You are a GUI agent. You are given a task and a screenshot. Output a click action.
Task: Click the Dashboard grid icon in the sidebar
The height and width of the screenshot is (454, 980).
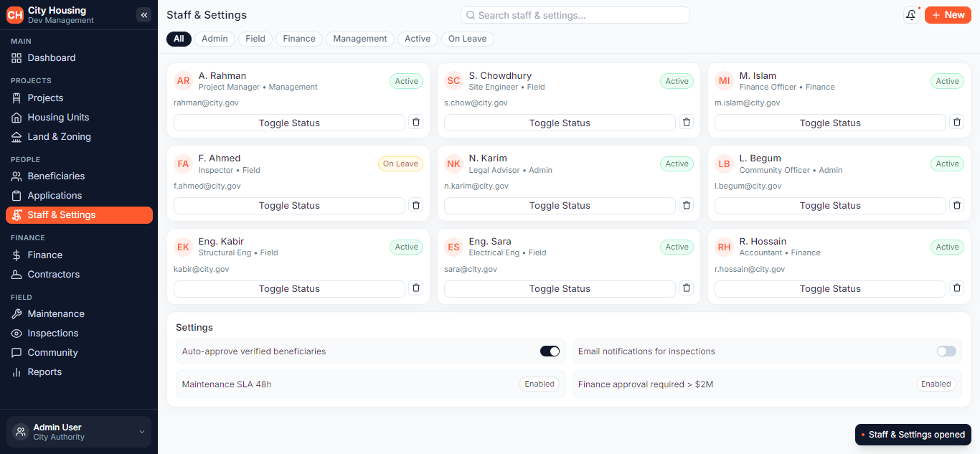tap(17, 58)
